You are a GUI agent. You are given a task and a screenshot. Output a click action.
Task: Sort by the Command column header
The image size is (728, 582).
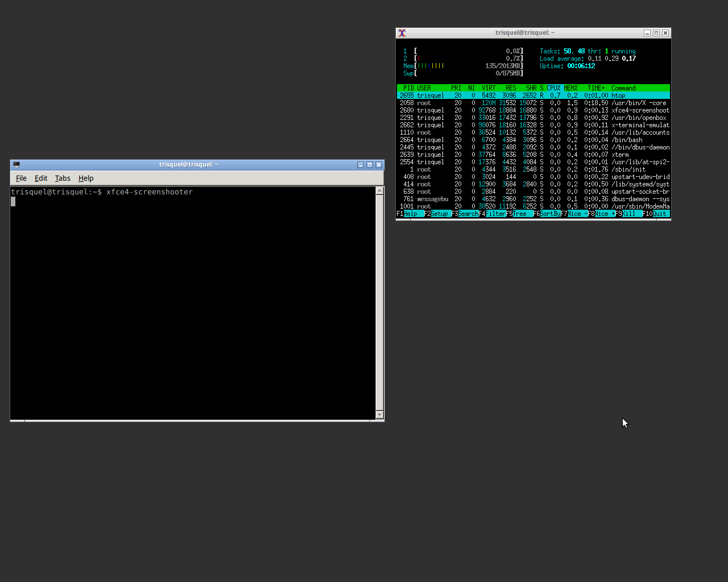click(x=623, y=88)
